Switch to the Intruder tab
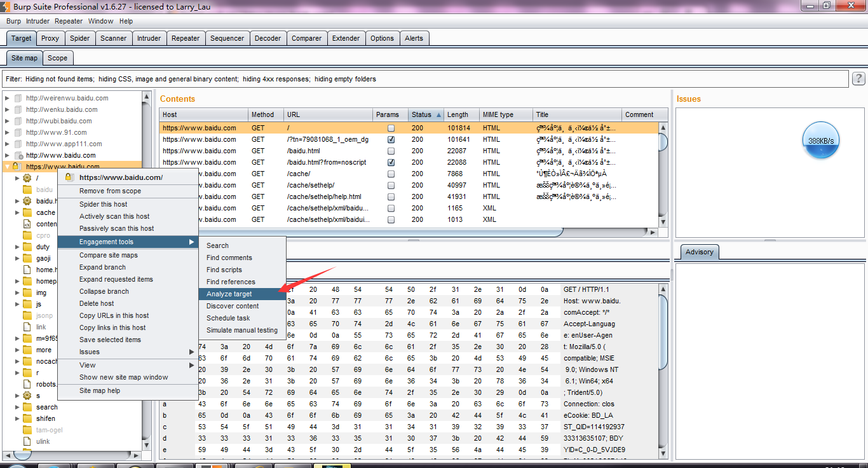The height and width of the screenshot is (468, 868). (149, 38)
